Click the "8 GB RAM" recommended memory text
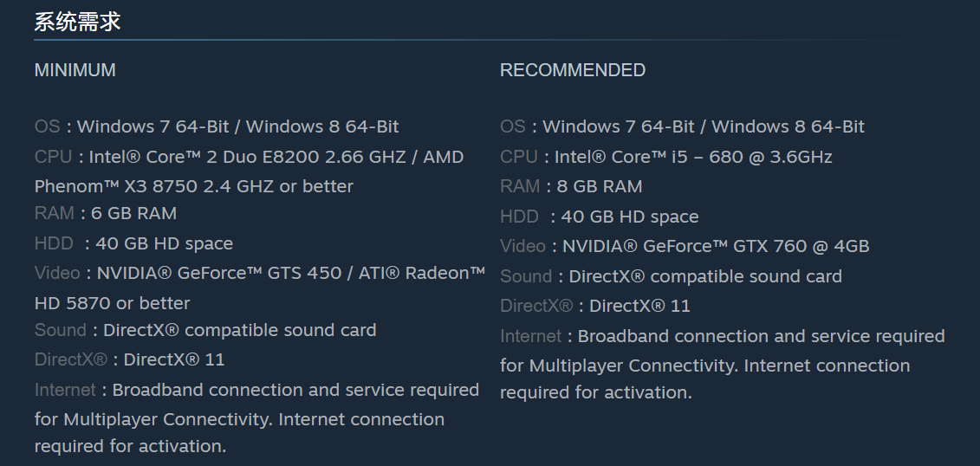 pyautogui.click(x=599, y=186)
